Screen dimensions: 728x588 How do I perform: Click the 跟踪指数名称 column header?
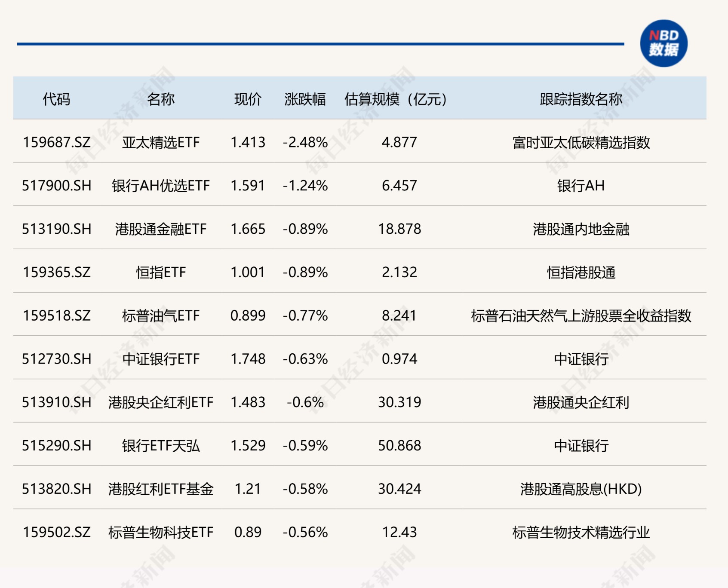pyautogui.click(x=581, y=98)
